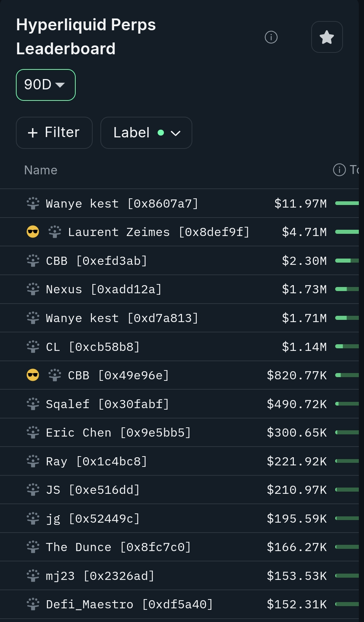The height and width of the screenshot is (622, 364).
Task: Star the leaderboard as a favorite
Action: pos(327,37)
